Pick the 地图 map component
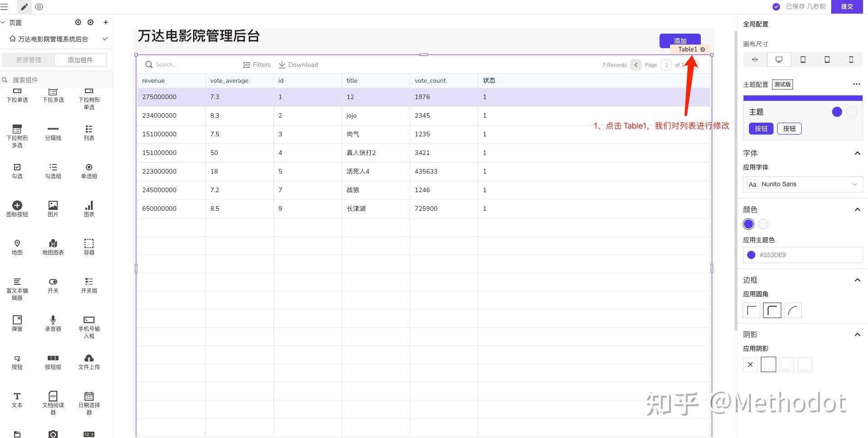 pos(17,248)
